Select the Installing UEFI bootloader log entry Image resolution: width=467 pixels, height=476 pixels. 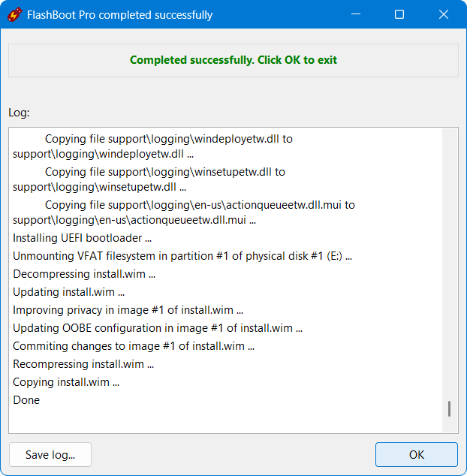click(x=82, y=238)
